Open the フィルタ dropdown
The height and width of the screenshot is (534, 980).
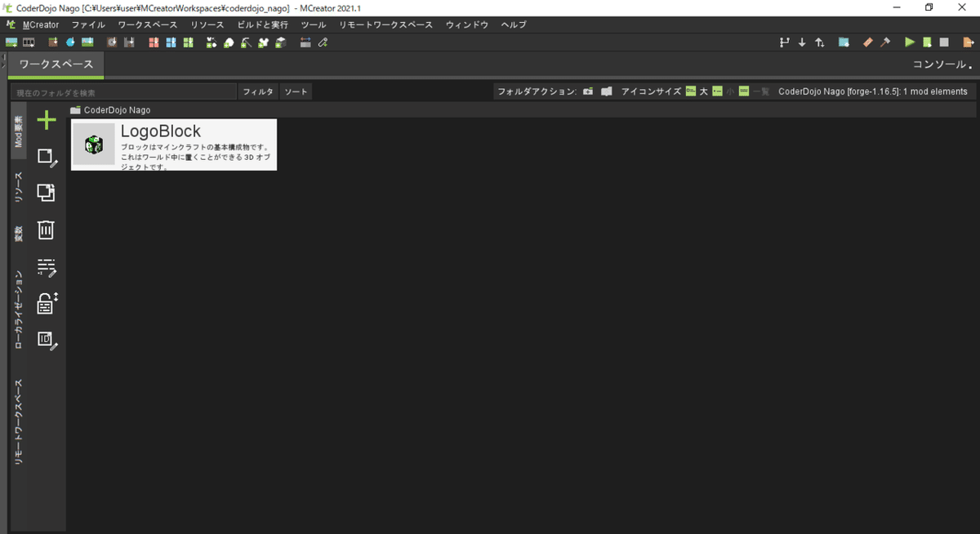pos(258,91)
